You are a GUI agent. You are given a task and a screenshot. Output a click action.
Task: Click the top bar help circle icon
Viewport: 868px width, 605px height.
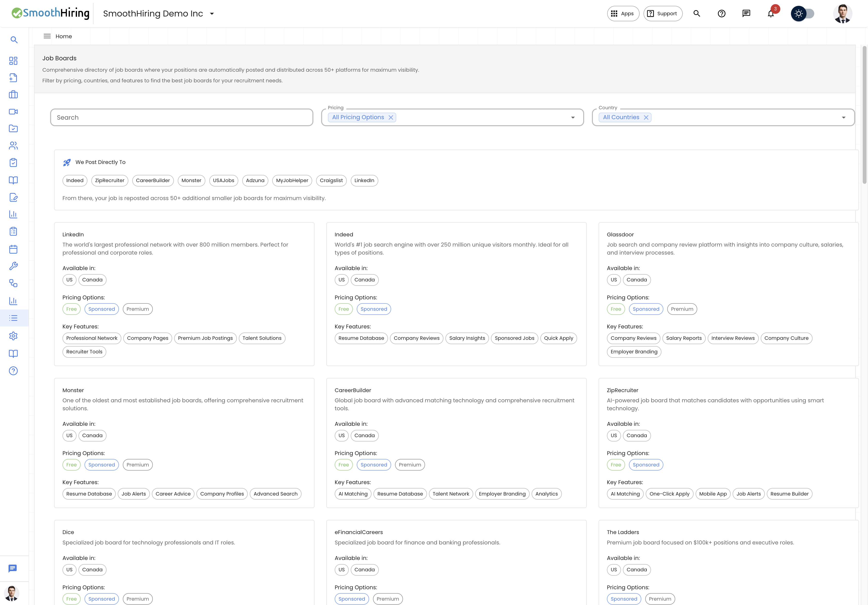tap(722, 14)
